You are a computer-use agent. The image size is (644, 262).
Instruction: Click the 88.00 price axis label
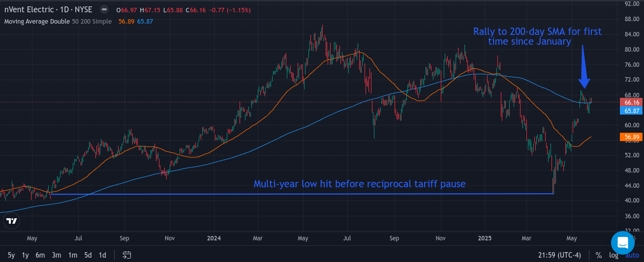632,19
